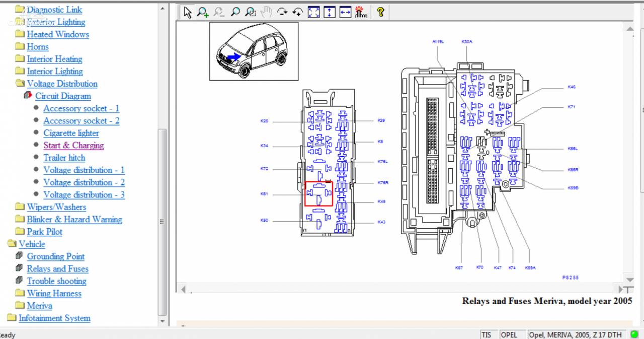The height and width of the screenshot is (339, 644).
Task: Choose the zoom-to-area selection tool
Action: point(251,13)
